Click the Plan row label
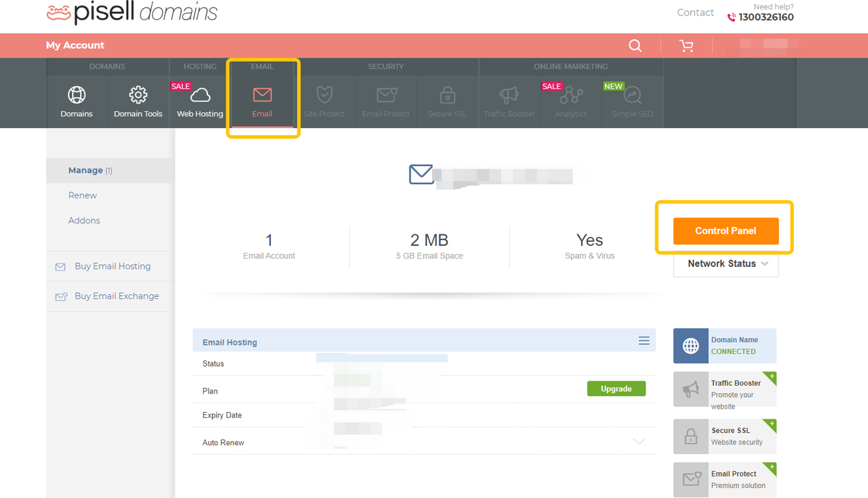868x498 pixels. pyautogui.click(x=210, y=391)
